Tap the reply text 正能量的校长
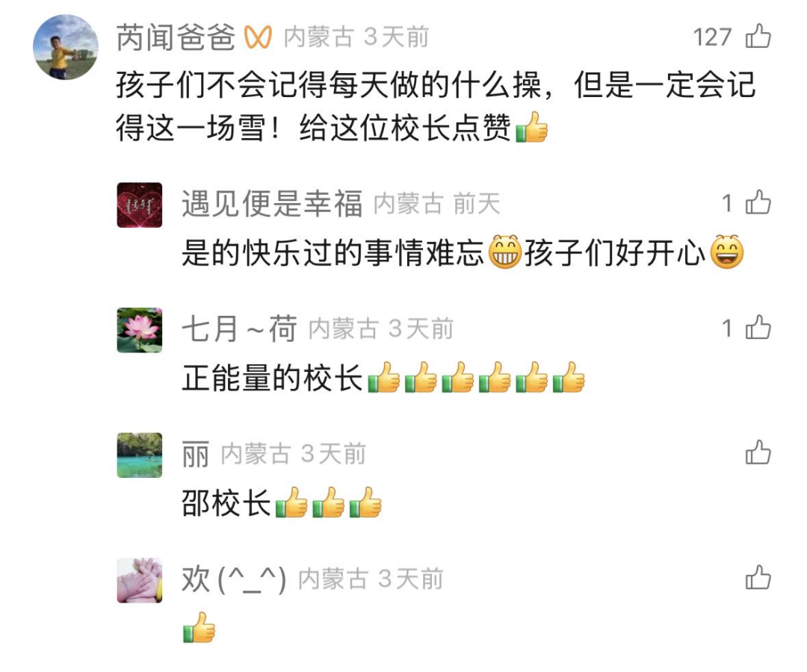 pos(272,378)
